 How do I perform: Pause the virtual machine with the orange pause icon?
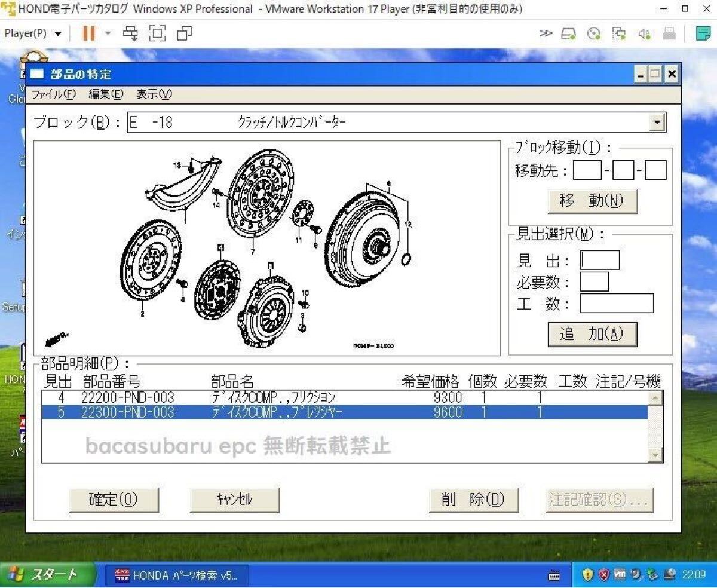88,33
